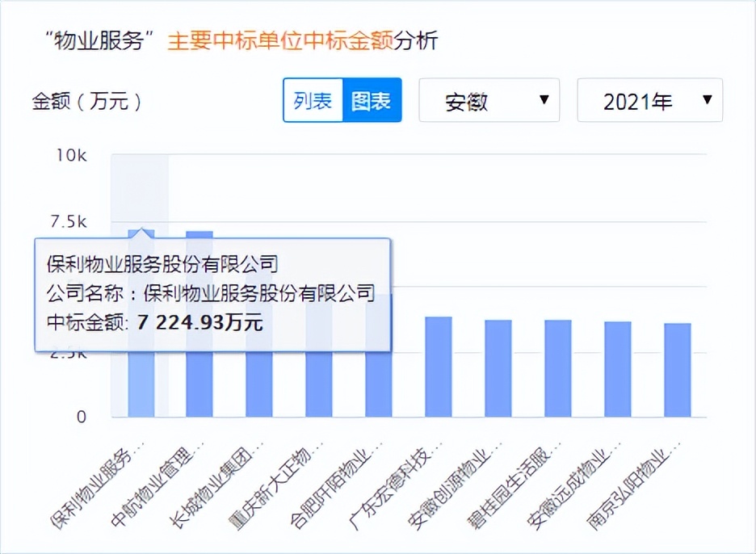Image resolution: width=756 pixels, height=554 pixels.
Task: Switch to the 图表 view tab
Action: pyautogui.click(x=371, y=99)
